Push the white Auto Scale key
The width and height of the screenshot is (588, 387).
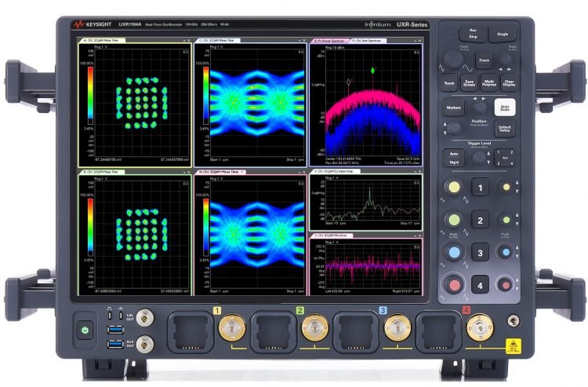point(505,108)
